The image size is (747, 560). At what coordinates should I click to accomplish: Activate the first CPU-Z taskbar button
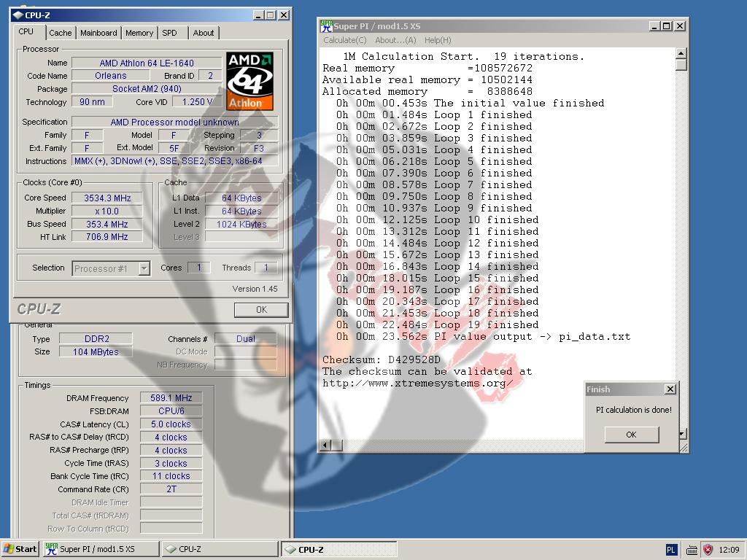pos(220,549)
